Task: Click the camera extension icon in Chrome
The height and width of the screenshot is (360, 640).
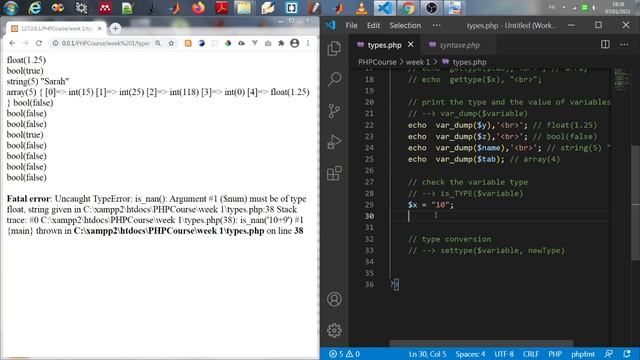Action: 268,43
